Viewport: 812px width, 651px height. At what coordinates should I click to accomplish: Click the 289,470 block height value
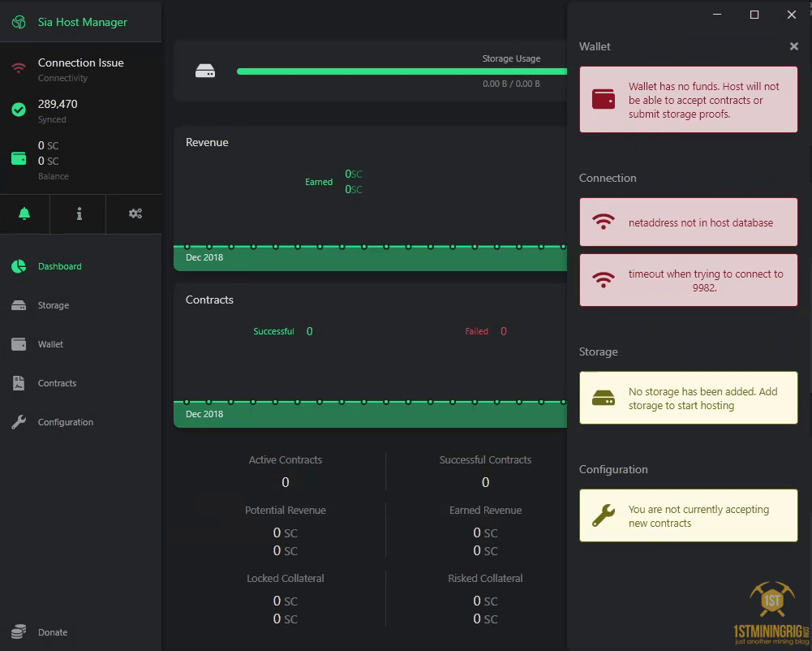58,104
